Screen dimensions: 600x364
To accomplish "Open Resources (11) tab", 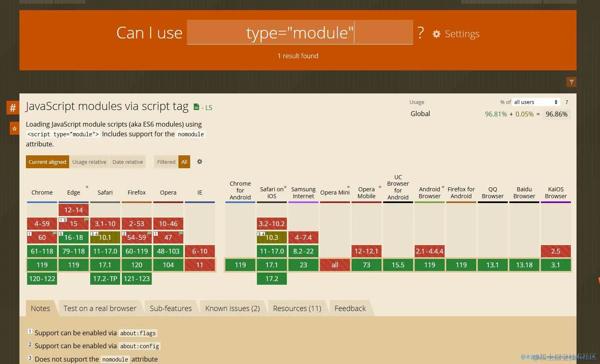I will point(297,309).
